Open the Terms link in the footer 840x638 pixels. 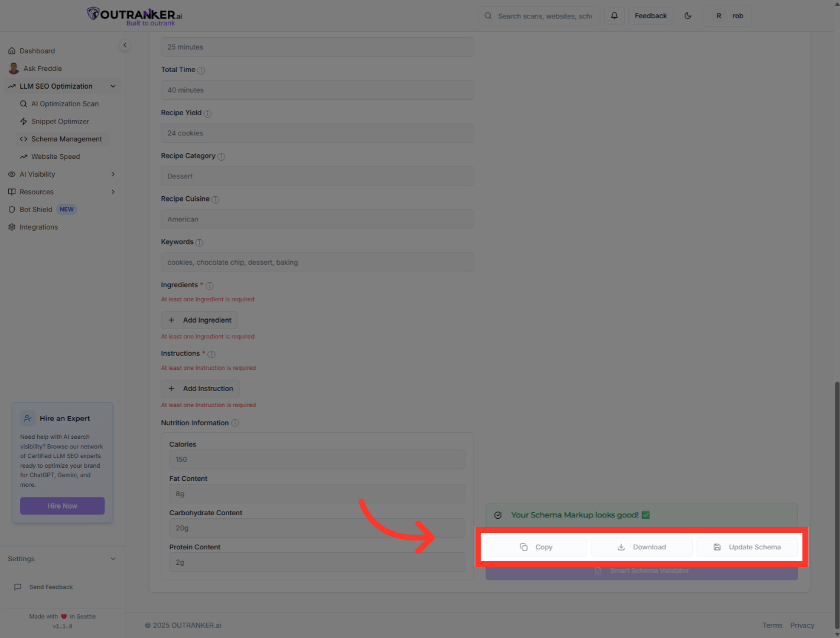pyautogui.click(x=772, y=625)
